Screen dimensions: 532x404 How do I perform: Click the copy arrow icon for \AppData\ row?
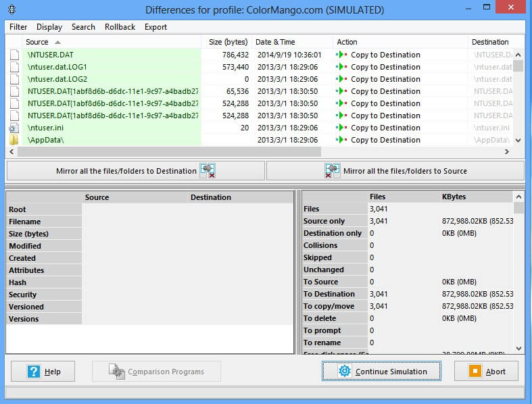(342, 140)
